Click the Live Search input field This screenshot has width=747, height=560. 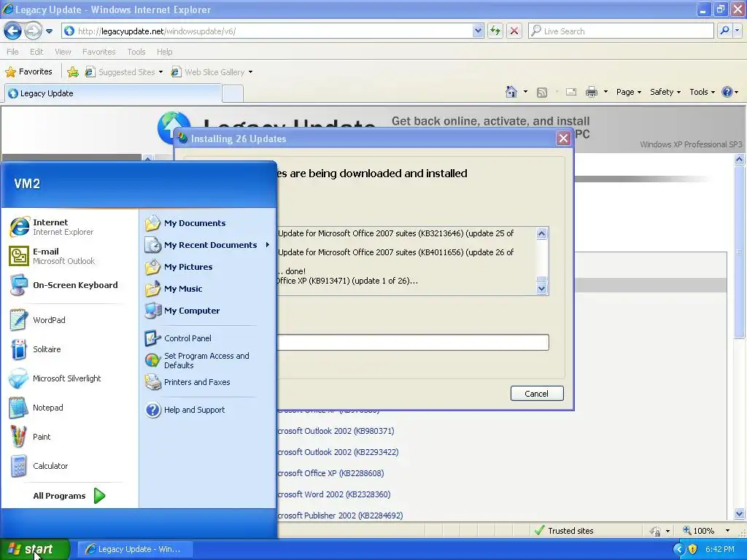pos(622,31)
